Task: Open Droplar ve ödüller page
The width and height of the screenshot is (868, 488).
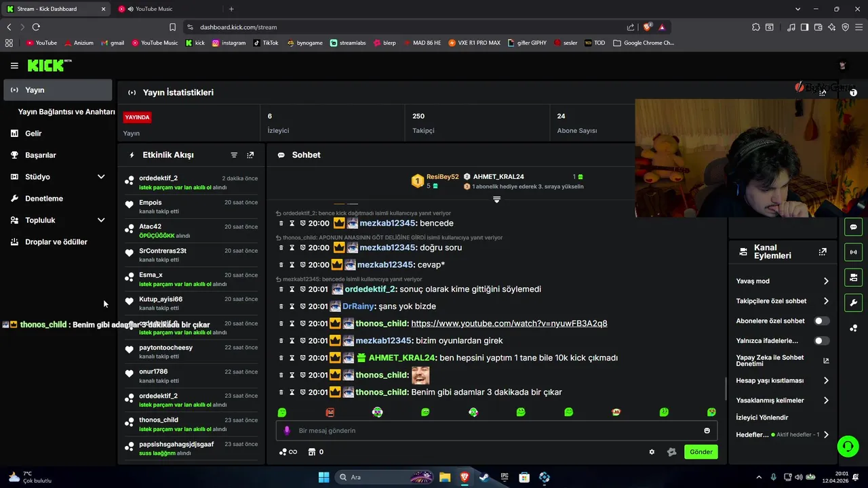Action: click(x=58, y=242)
